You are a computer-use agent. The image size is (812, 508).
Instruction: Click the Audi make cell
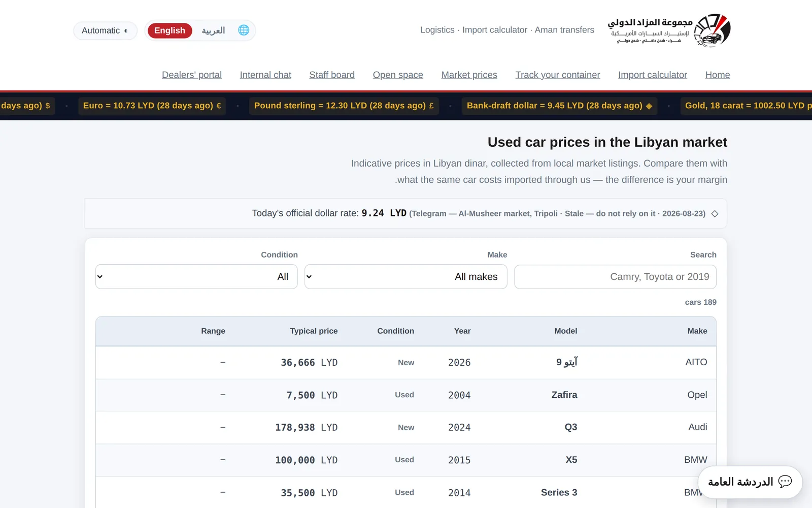698,427
